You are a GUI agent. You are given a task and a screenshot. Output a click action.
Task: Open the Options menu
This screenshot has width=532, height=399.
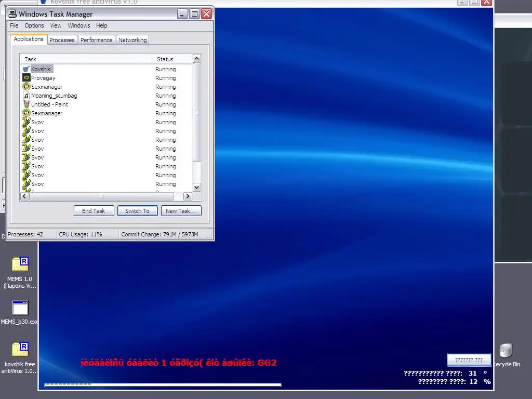pos(34,25)
